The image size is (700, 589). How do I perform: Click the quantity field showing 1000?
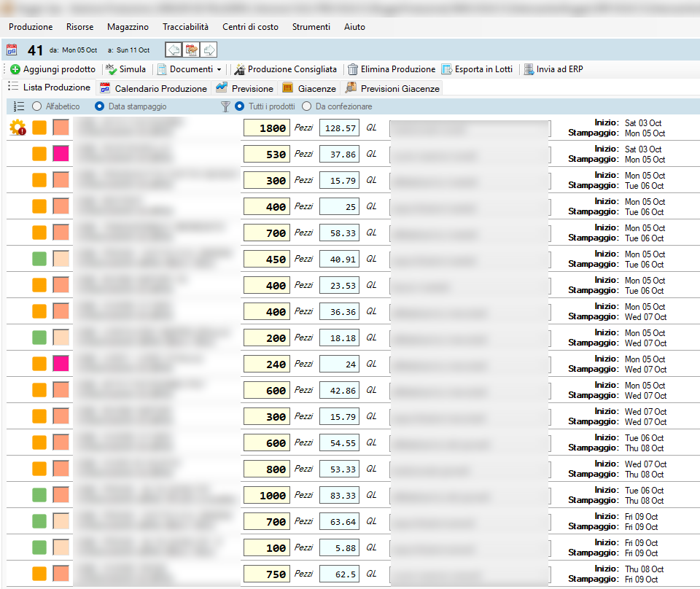267,495
